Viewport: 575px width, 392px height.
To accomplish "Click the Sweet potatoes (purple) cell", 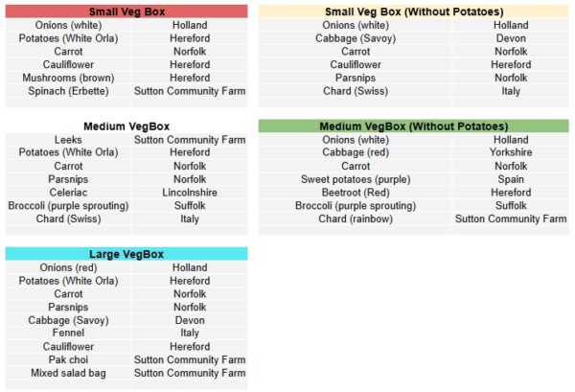I will click(x=356, y=179).
